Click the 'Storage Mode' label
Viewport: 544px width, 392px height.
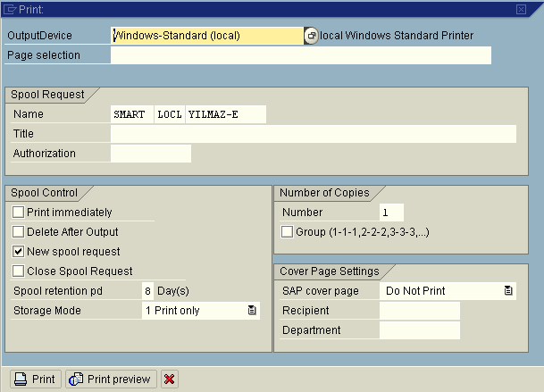(x=47, y=311)
